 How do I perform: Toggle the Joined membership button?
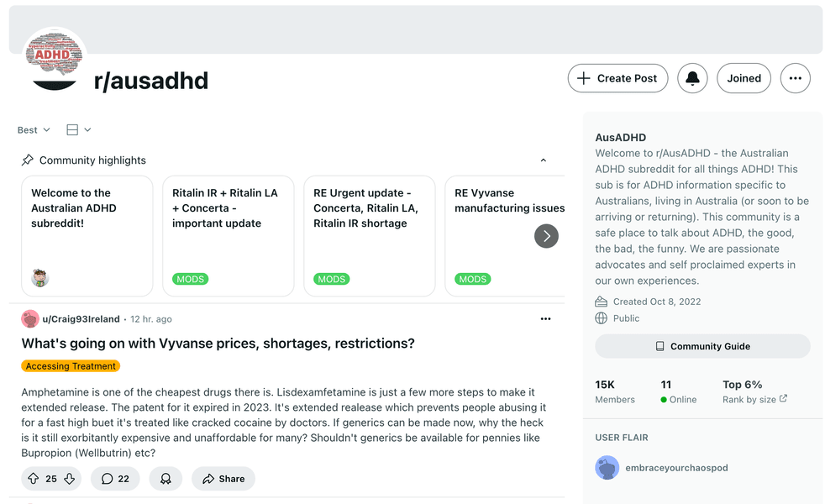click(744, 78)
